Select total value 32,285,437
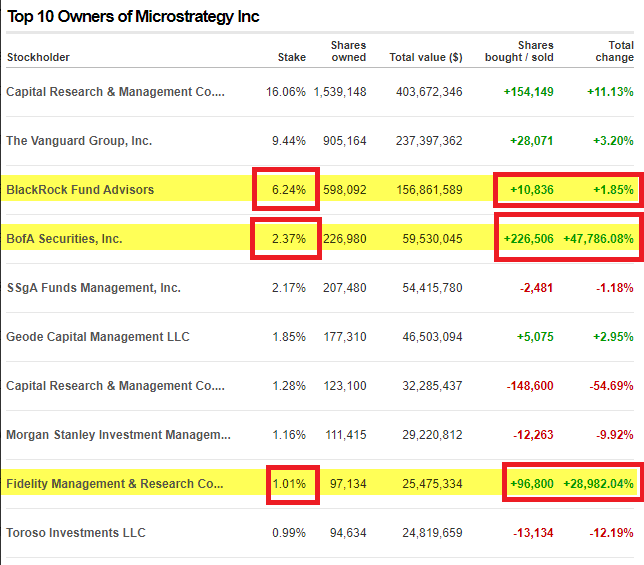Viewport: 644px width, 565px height. click(432, 386)
